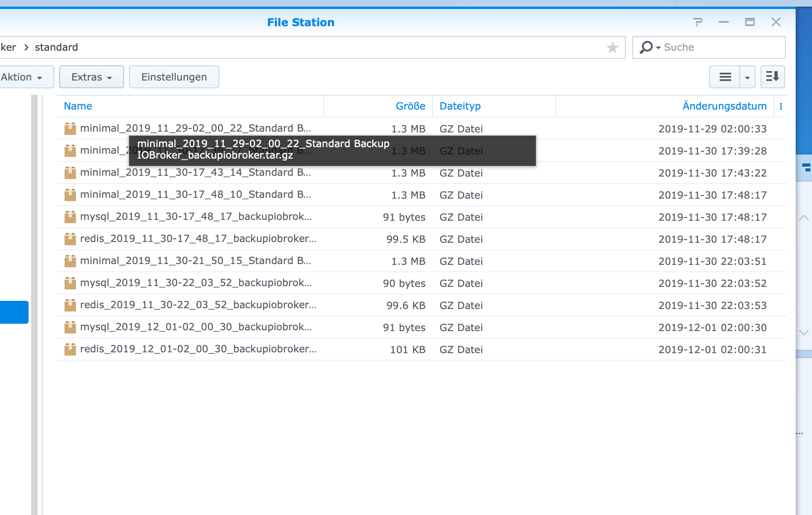Select file name minimal_2019_11_30-21_50_15_Standard B...

coord(196,261)
